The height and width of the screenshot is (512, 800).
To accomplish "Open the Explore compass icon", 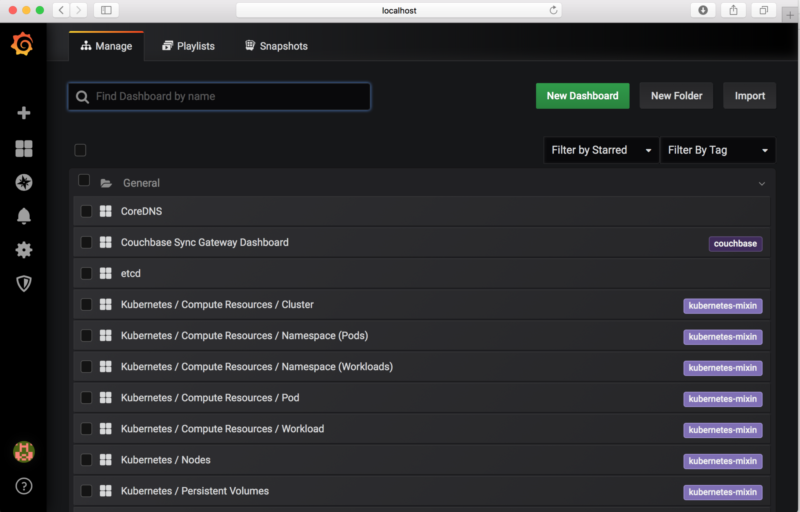I will pos(24,182).
